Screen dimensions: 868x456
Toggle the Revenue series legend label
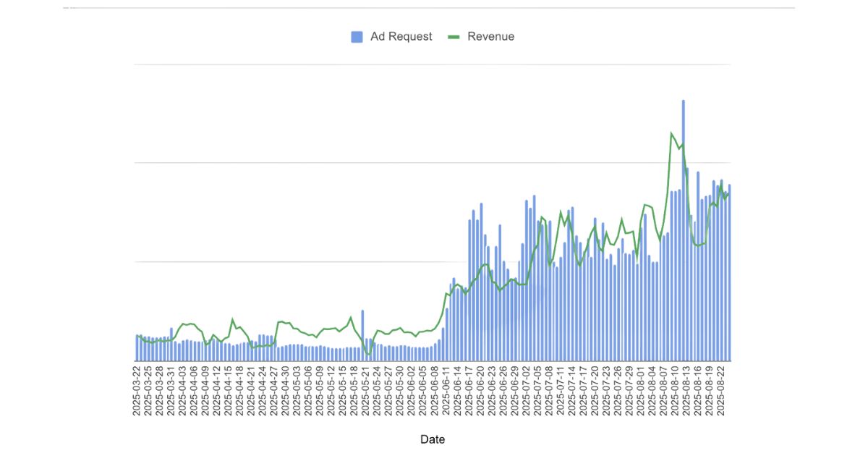490,37
